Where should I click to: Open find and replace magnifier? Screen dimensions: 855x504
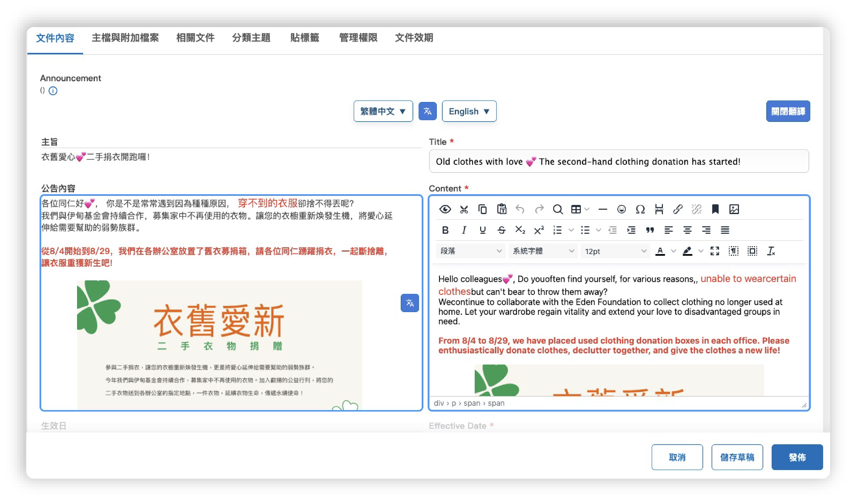click(558, 209)
